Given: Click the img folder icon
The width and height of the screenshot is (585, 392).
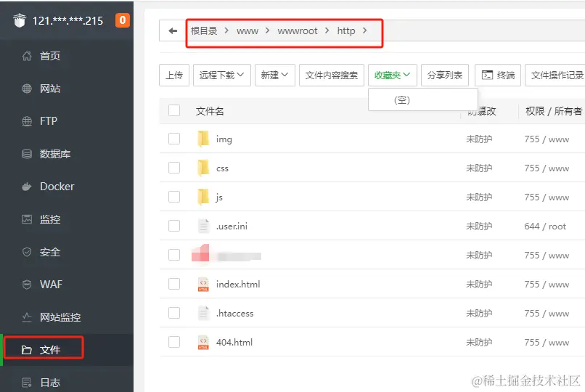Looking at the screenshot, I should coord(203,139).
